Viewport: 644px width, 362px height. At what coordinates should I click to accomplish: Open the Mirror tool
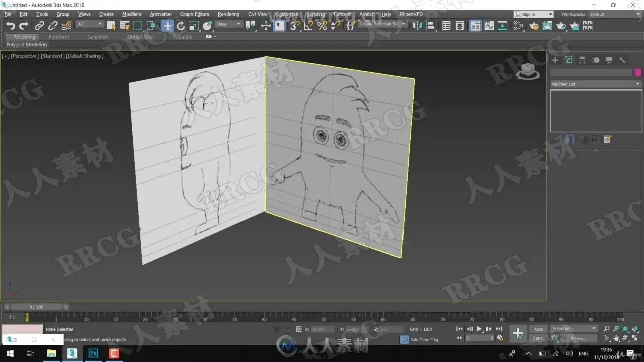pos(417,26)
